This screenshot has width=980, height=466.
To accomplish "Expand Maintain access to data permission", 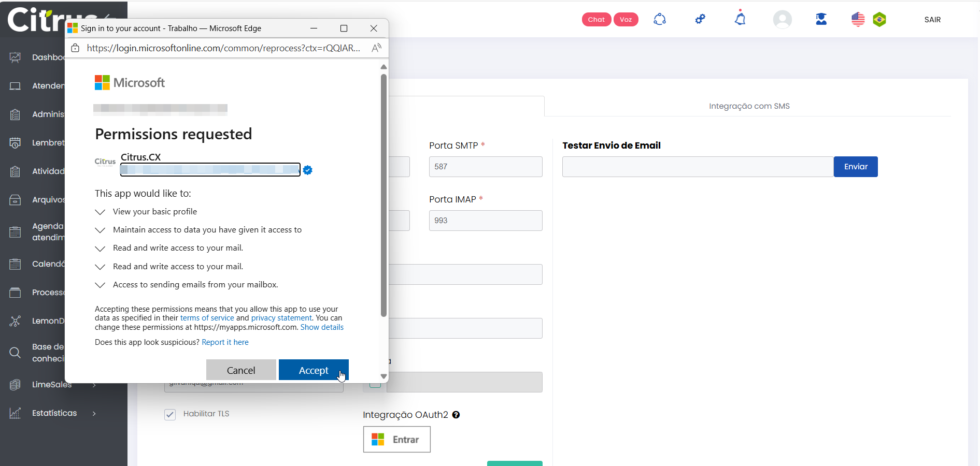I will pos(100,230).
